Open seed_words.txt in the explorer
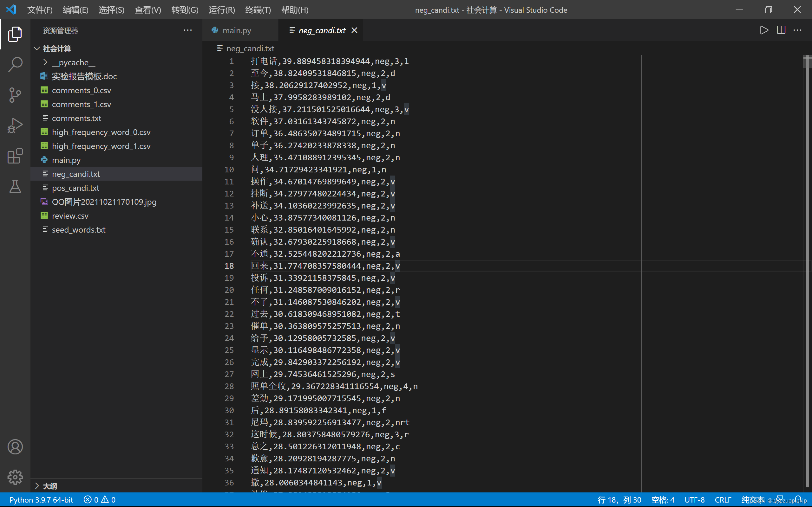 pos(79,230)
